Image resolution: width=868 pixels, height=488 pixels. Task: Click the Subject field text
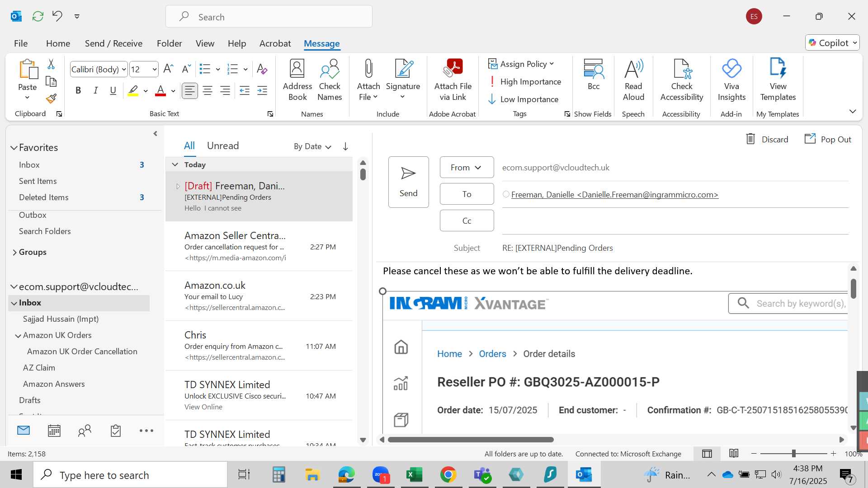tap(557, 248)
